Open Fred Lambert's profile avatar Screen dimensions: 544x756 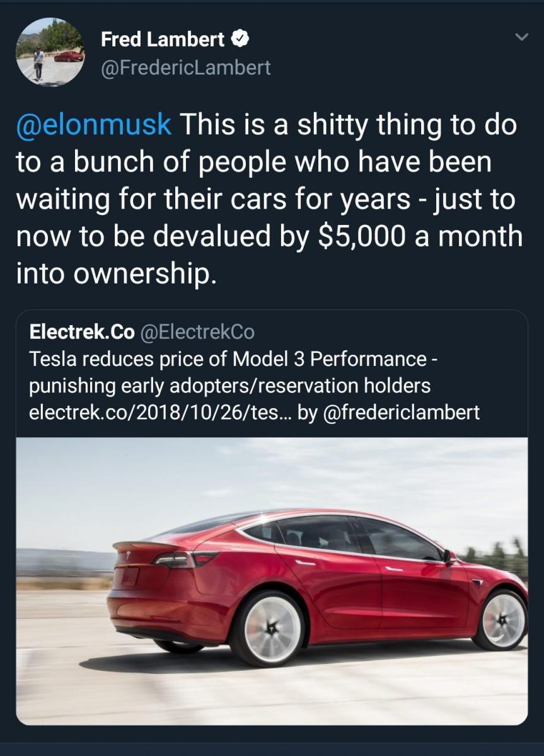click(50, 52)
